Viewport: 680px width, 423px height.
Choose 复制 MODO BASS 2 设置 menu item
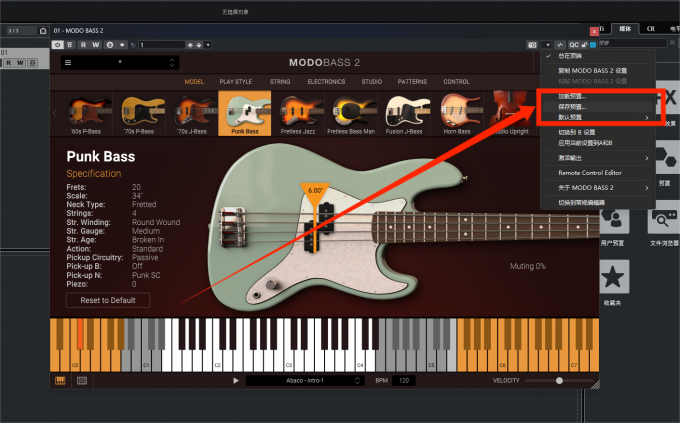pyautogui.click(x=598, y=70)
